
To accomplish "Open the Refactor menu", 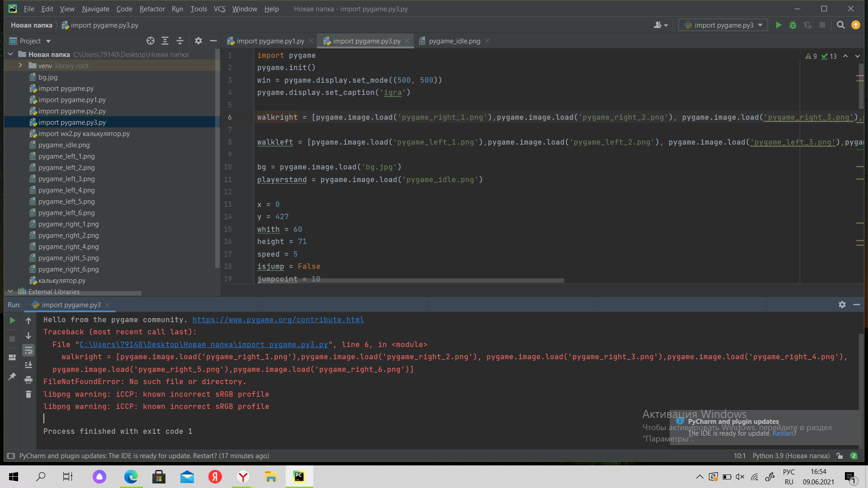I will coord(152,9).
